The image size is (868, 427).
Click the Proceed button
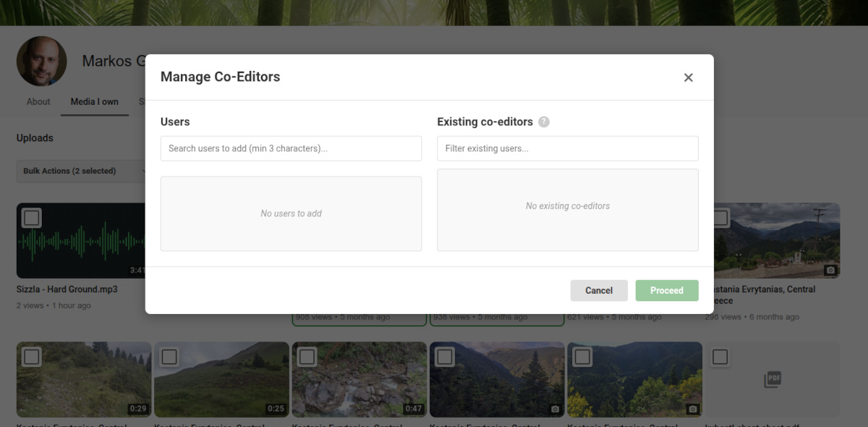click(x=667, y=290)
